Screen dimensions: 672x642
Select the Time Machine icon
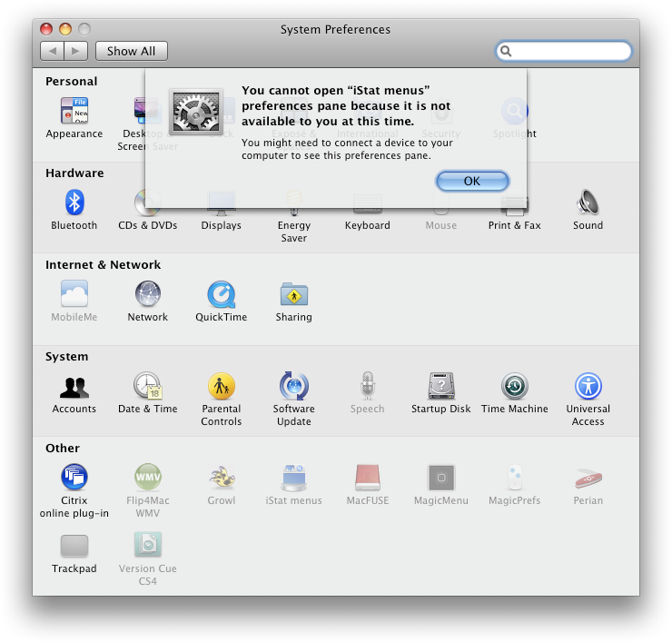pyautogui.click(x=515, y=386)
